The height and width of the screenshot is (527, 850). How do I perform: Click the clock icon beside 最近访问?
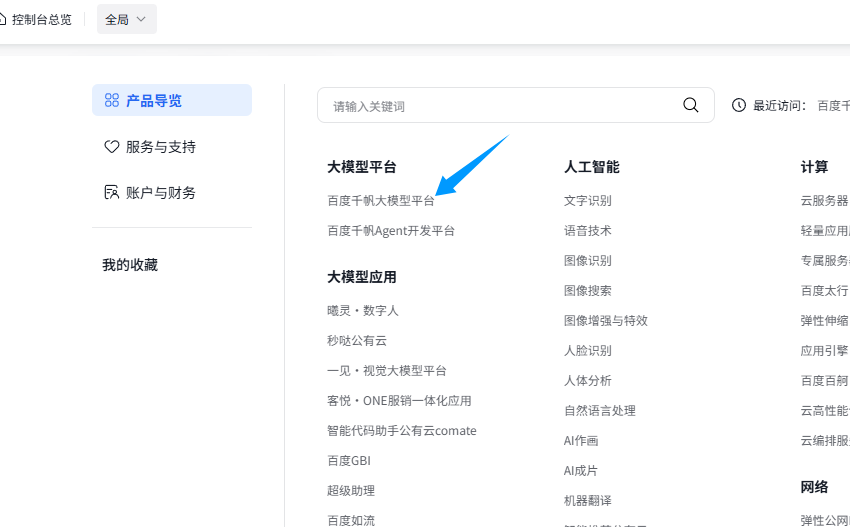coord(739,105)
